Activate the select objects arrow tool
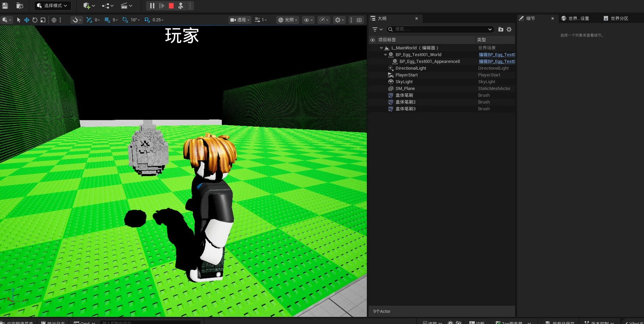This screenshot has height=324, width=644. tap(19, 20)
